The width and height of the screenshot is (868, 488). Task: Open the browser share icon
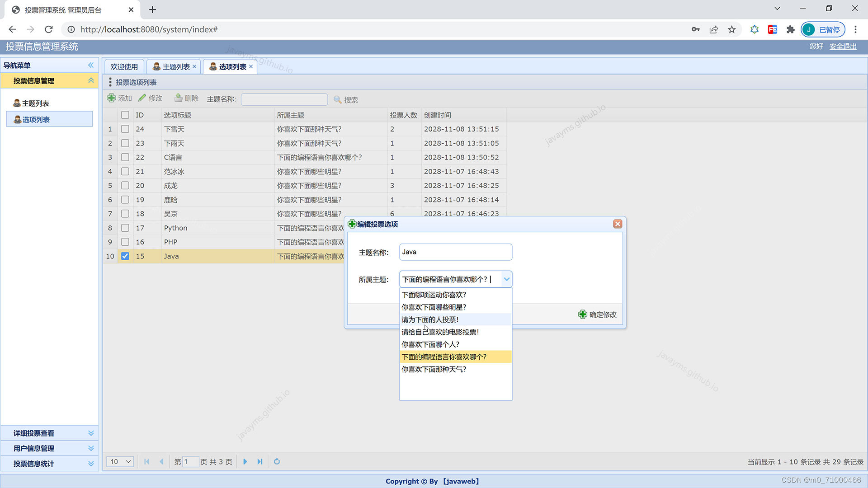[714, 29]
